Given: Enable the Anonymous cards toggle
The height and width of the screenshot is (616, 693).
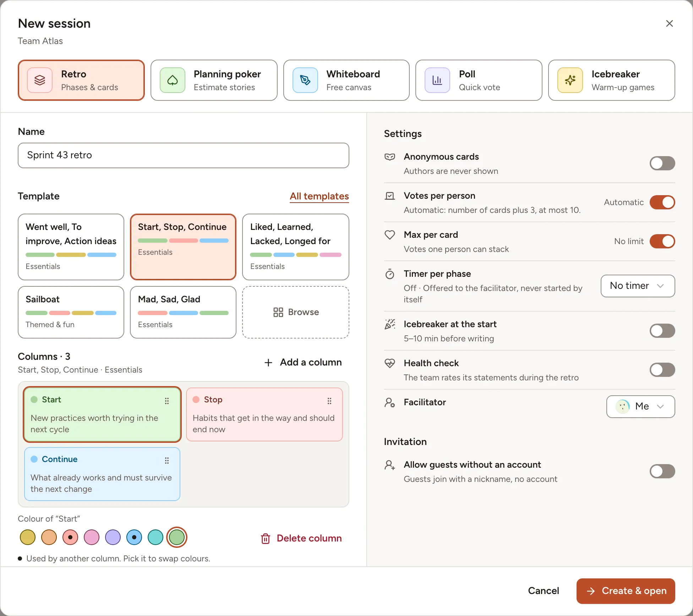Looking at the screenshot, I should [x=662, y=163].
